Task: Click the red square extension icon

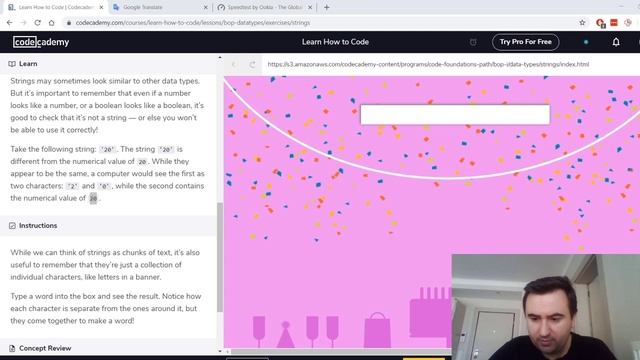Action: [x=614, y=23]
